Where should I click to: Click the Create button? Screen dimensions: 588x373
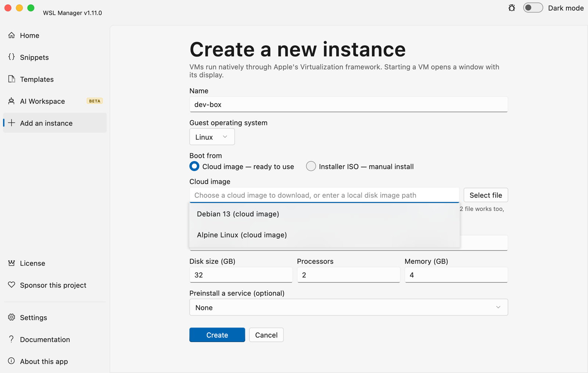click(x=217, y=335)
